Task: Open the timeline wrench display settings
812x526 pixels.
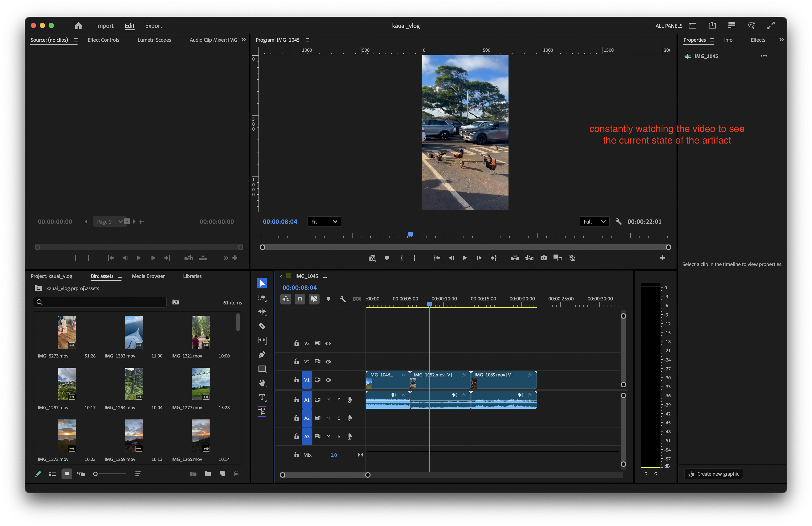Action: 342,299
